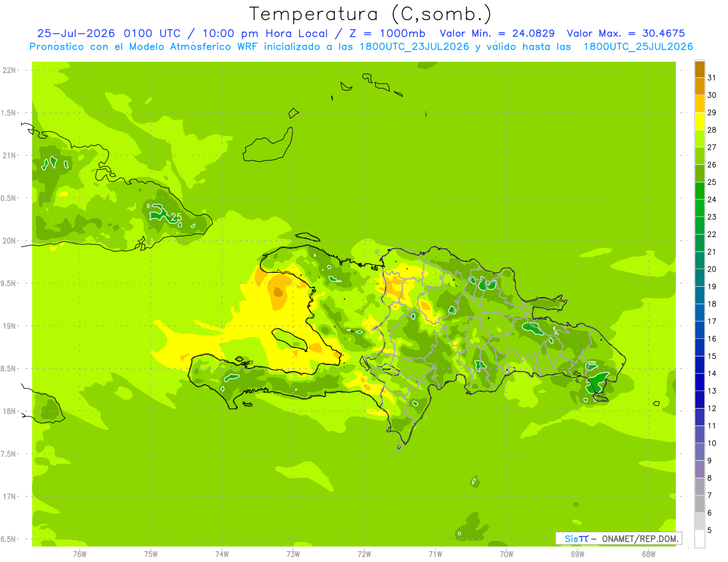This screenshot has height=562, width=728.
Task: Click the "73W" longitude label
Action: 293,554
